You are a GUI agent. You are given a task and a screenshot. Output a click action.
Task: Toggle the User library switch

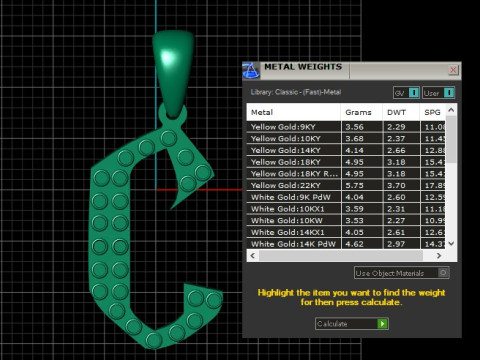439,93
